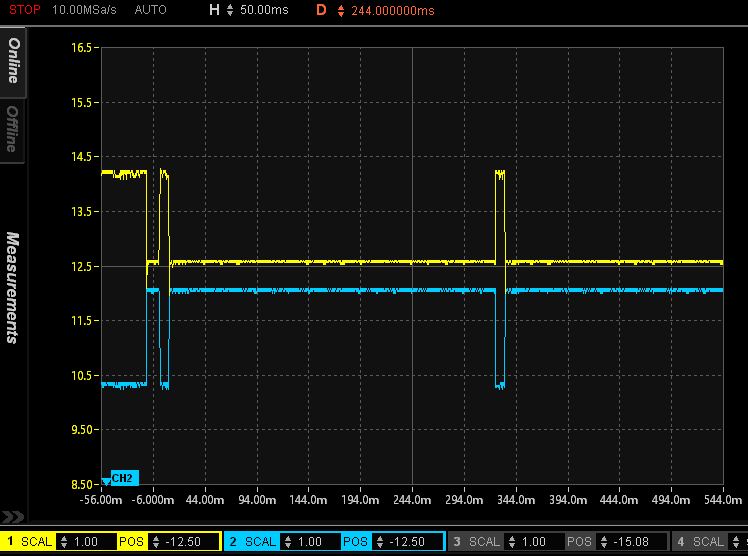Toggle channel 3 gray number button
The width and height of the screenshot is (748, 556).
tap(456, 542)
